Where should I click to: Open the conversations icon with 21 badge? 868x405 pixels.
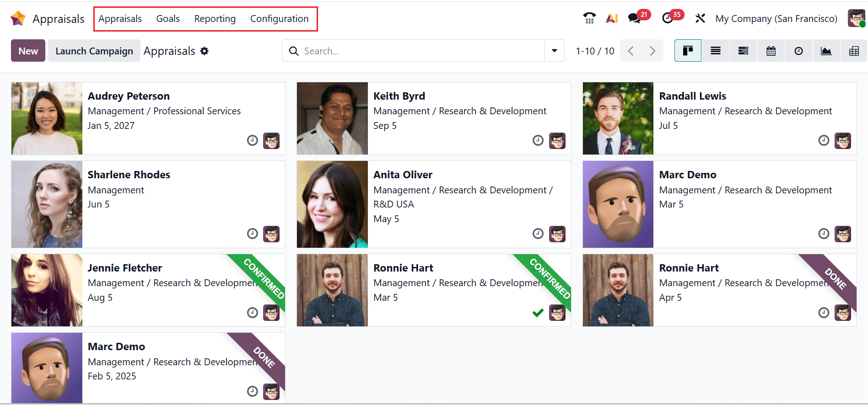pos(635,18)
